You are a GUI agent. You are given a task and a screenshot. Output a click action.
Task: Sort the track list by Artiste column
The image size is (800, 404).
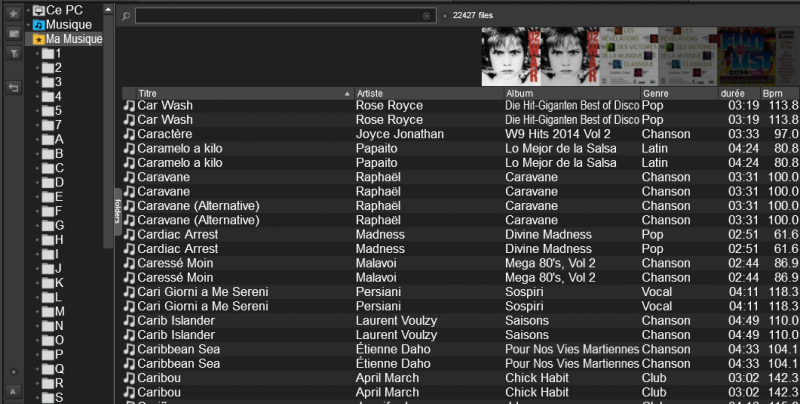(428, 93)
